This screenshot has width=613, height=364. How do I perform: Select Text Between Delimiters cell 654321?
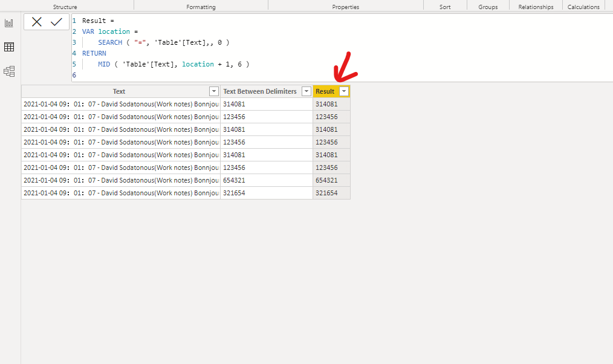[267, 180]
